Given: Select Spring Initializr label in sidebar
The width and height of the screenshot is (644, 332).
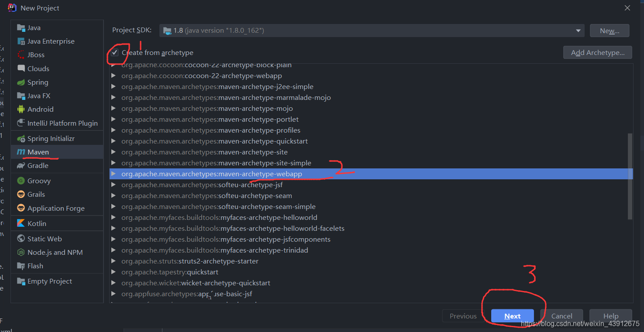Looking at the screenshot, I should click(51, 138).
